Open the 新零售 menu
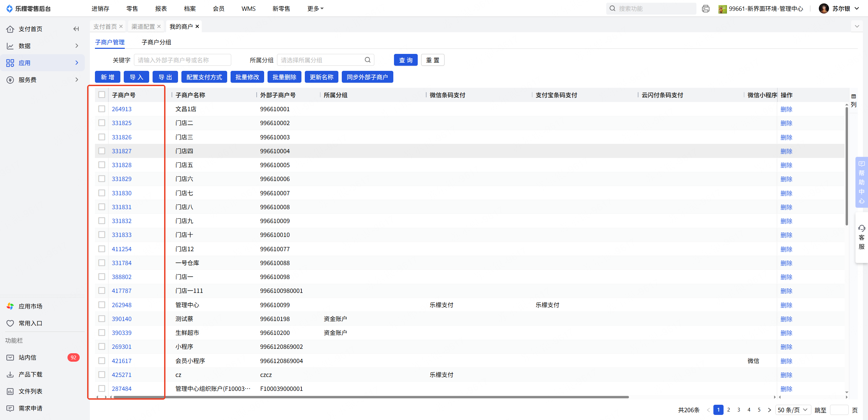This screenshot has width=868, height=420. point(281,8)
